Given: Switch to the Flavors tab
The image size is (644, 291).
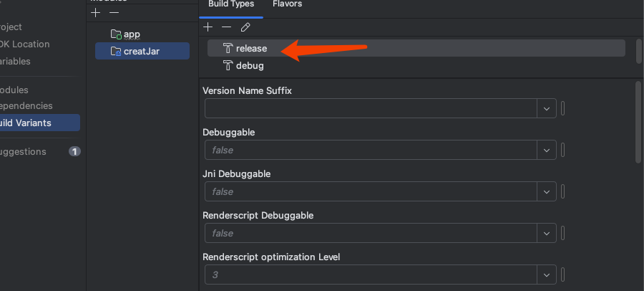Looking at the screenshot, I should click(x=287, y=4).
